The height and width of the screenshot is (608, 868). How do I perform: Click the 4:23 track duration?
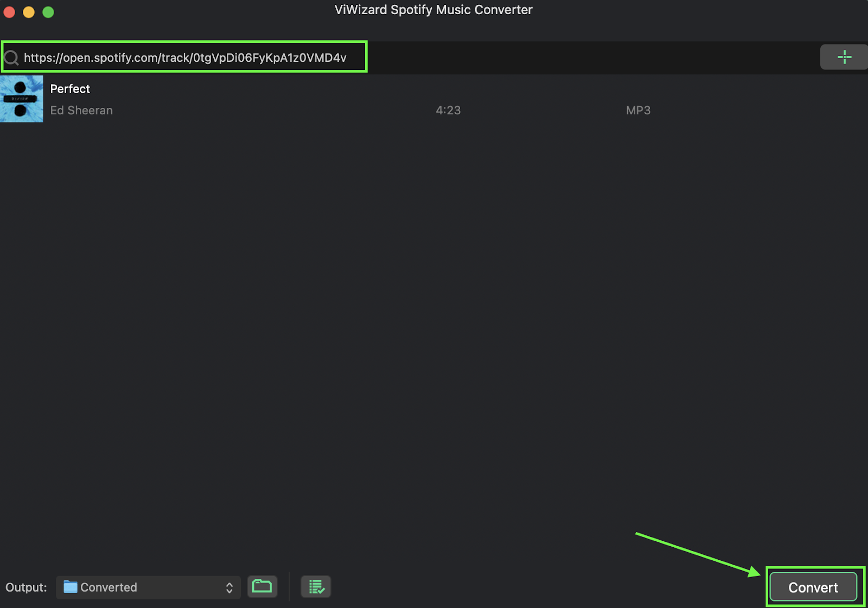[448, 110]
